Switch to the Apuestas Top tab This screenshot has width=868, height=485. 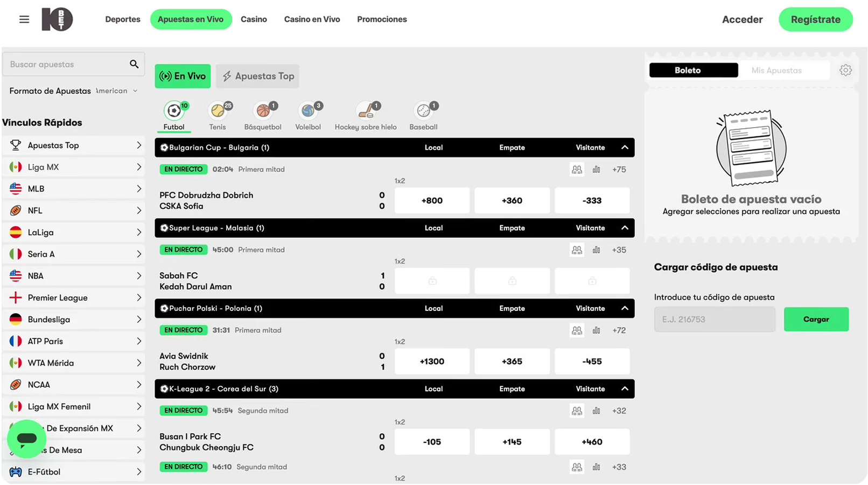[x=257, y=76]
